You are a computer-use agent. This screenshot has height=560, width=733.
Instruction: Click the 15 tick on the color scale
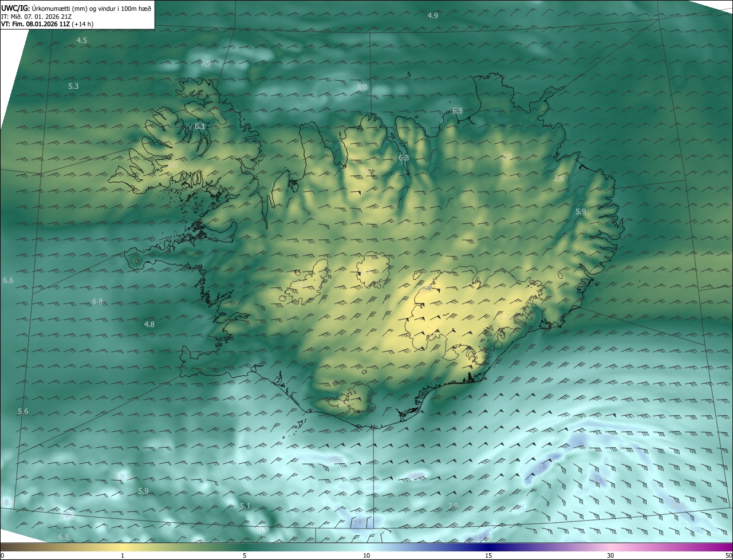coord(488,555)
